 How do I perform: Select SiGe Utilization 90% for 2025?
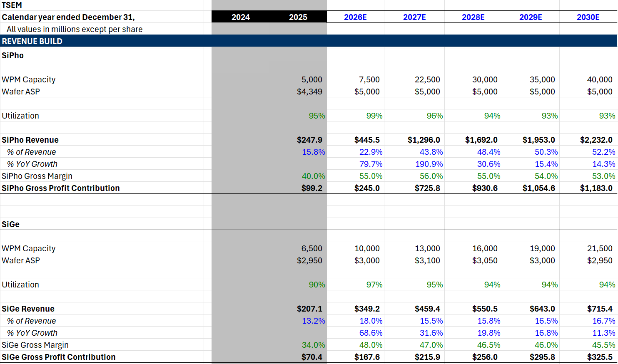298,285
